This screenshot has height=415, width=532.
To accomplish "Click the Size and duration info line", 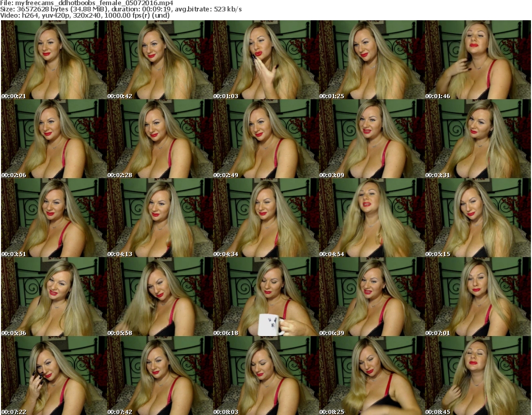I will pos(121,9).
